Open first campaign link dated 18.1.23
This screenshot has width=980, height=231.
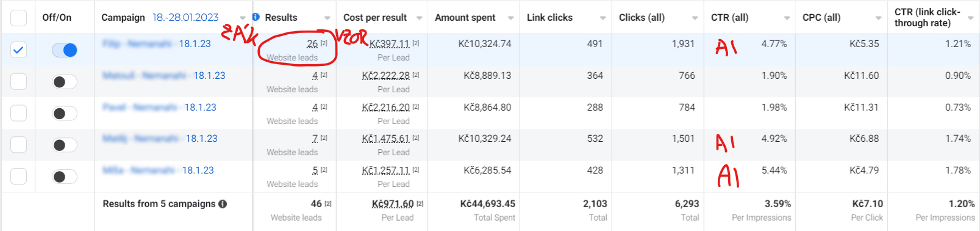[157, 44]
